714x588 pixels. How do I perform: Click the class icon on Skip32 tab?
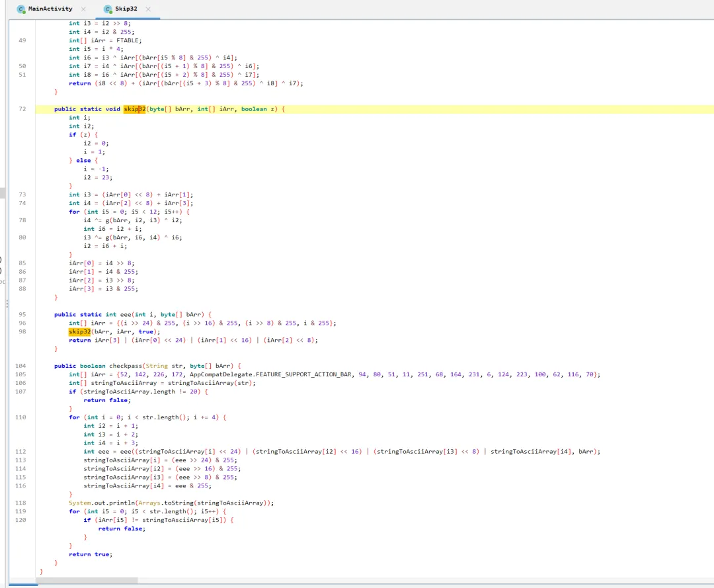pos(106,9)
